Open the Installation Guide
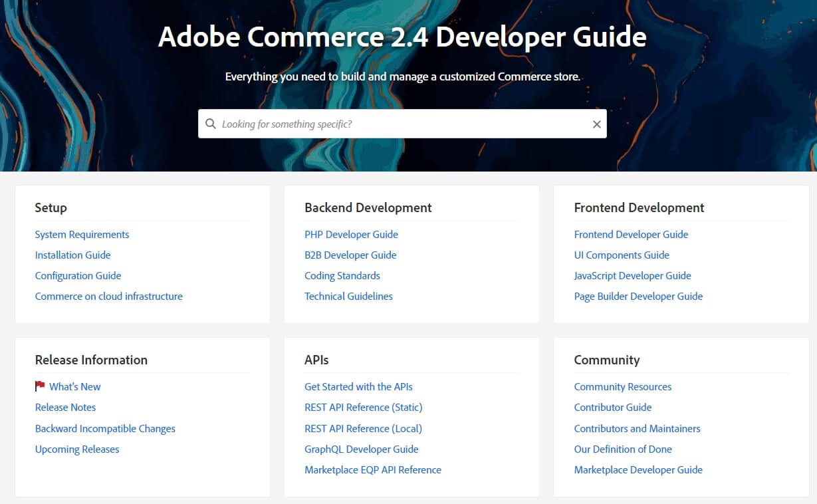The image size is (817, 504). (x=72, y=255)
